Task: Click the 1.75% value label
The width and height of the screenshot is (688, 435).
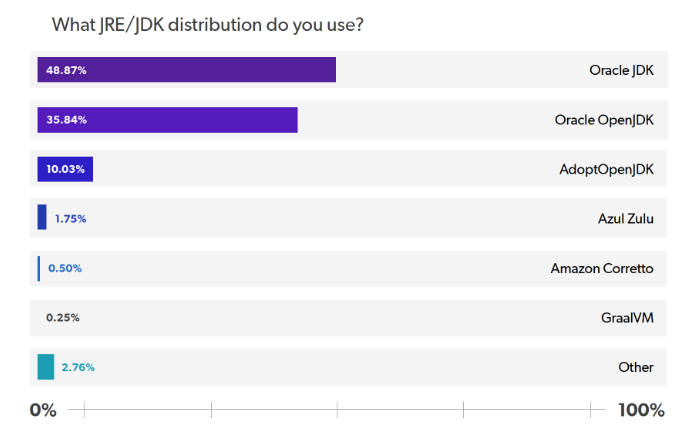Action: click(x=70, y=218)
